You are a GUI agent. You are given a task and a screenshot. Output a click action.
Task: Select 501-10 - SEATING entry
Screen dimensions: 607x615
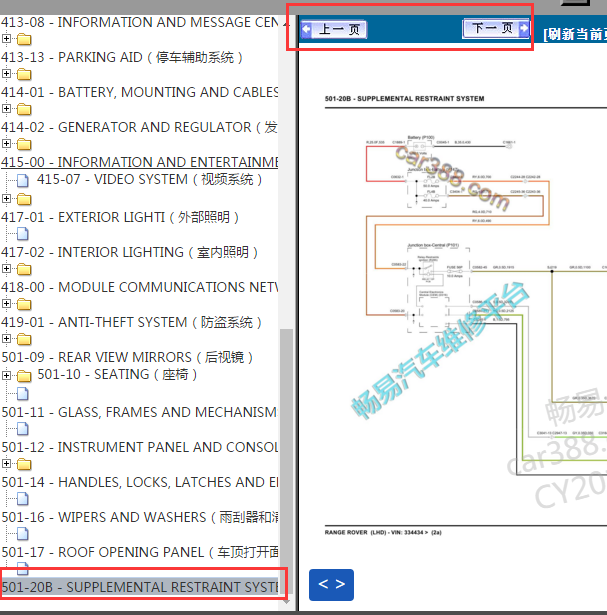[x=117, y=375]
